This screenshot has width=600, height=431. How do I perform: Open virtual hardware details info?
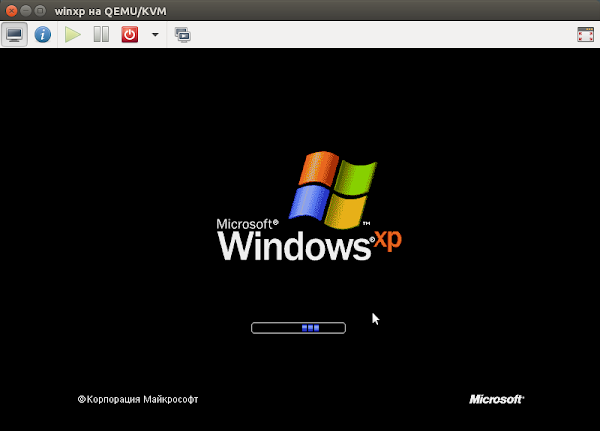42,35
